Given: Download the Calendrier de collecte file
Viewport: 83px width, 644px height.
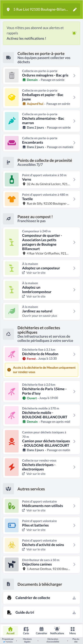Looking at the screenshot, I should 74,598.
